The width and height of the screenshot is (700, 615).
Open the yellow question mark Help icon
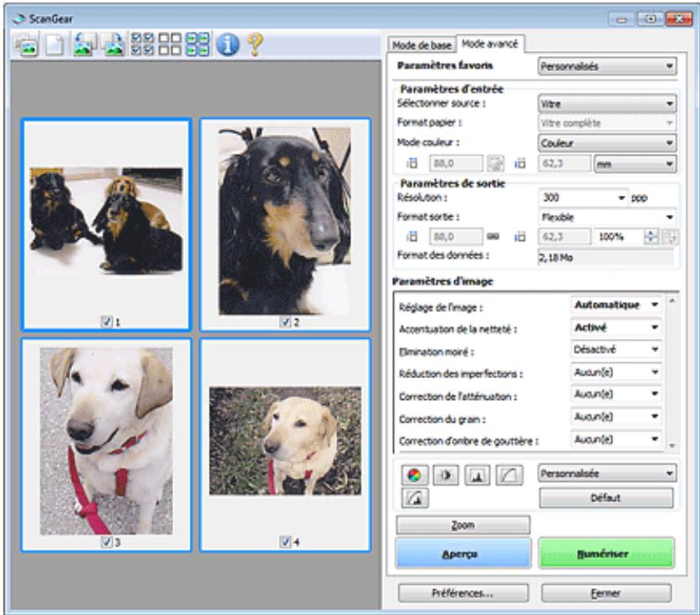point(255,44)
